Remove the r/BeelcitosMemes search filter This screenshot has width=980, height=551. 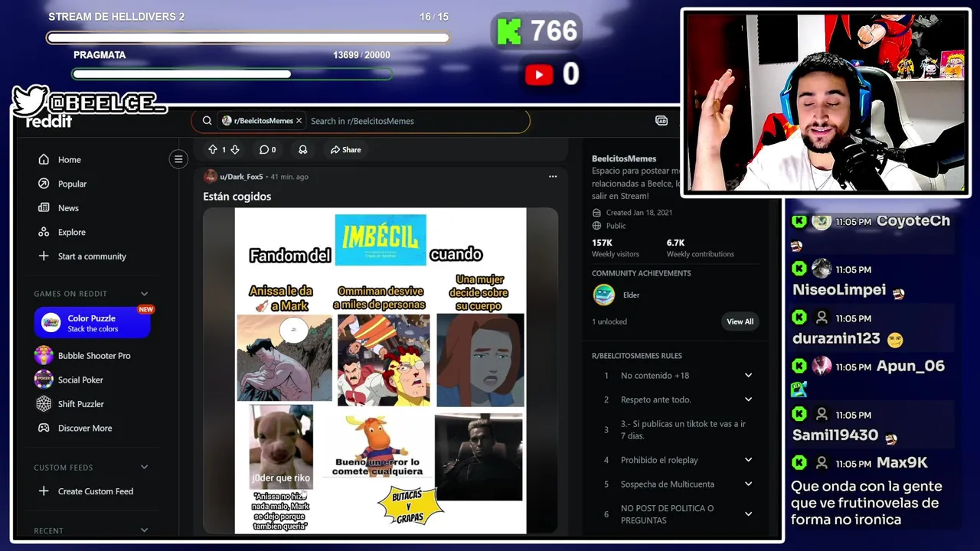(x=299, y=121)
